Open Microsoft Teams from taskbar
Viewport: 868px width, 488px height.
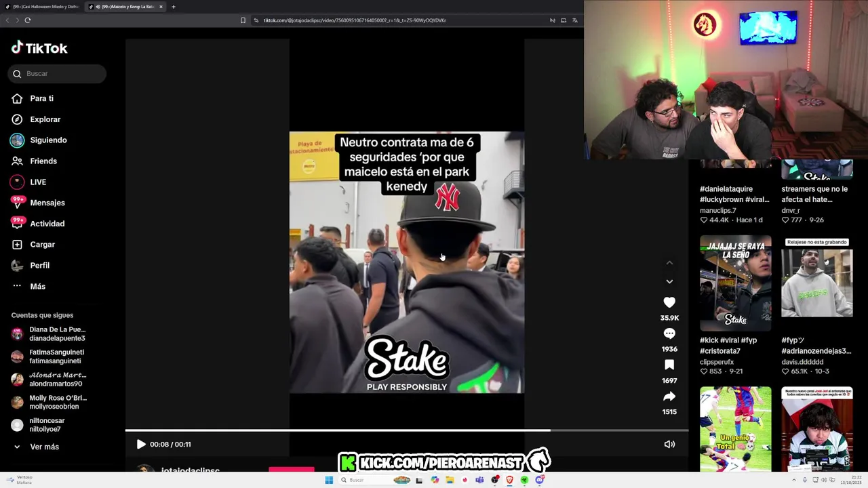point(479,480)
